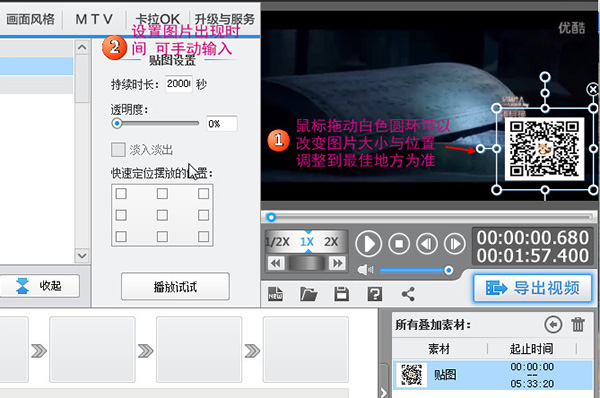Open the 升级与服务 tab
Image resolution: width=600 pixels, height=398 pixels.
[x=224, y=19]
